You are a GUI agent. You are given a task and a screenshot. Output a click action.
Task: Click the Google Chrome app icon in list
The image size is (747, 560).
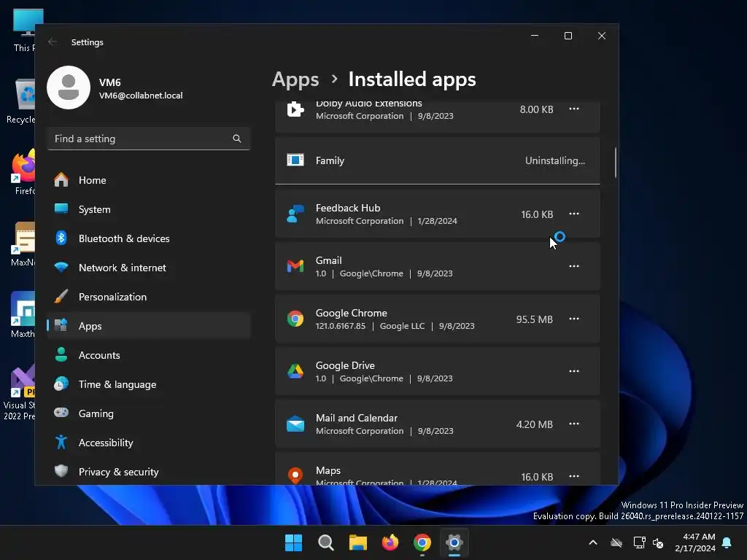coord(295,319)
